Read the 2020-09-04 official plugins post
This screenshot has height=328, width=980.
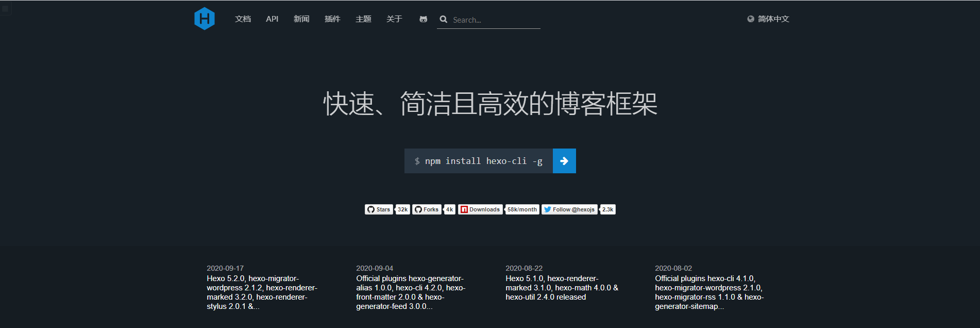click(x=411, y=292)
